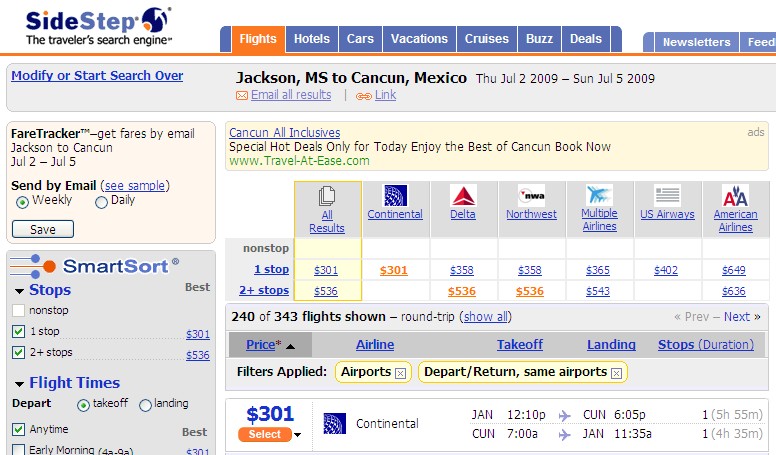Image resolution: width=776 pixels, height=455 pixels.
Task: Open Modify or Start Search Over link
Action: 97,75
